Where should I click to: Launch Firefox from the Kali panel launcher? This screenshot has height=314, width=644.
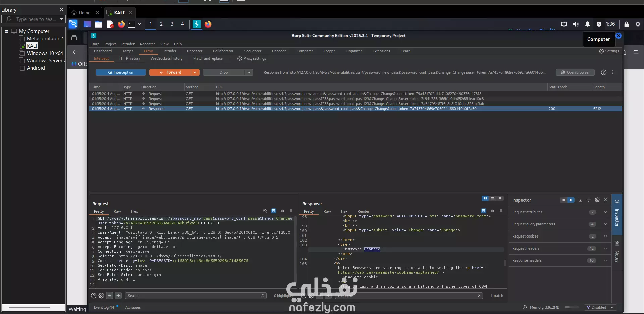[121, 24]
